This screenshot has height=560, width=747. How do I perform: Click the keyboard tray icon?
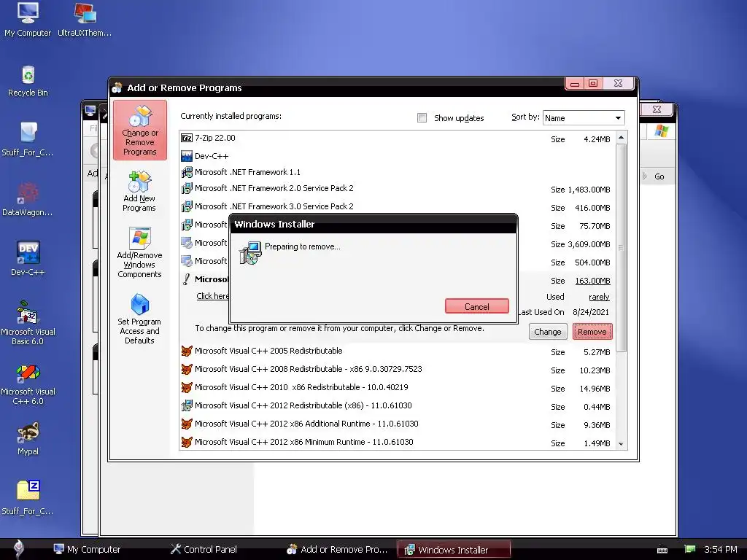pos(662,550)
